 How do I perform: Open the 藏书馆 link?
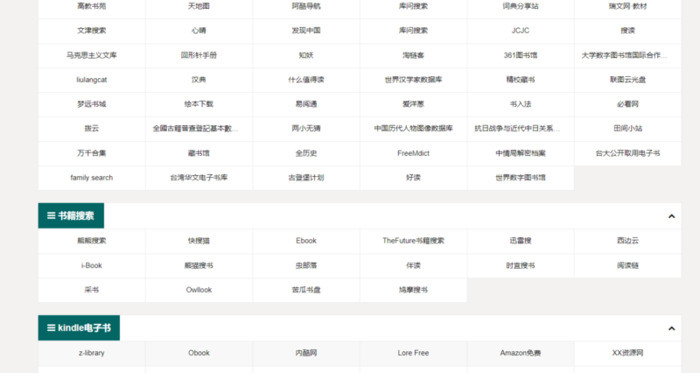tap(199, 153)
